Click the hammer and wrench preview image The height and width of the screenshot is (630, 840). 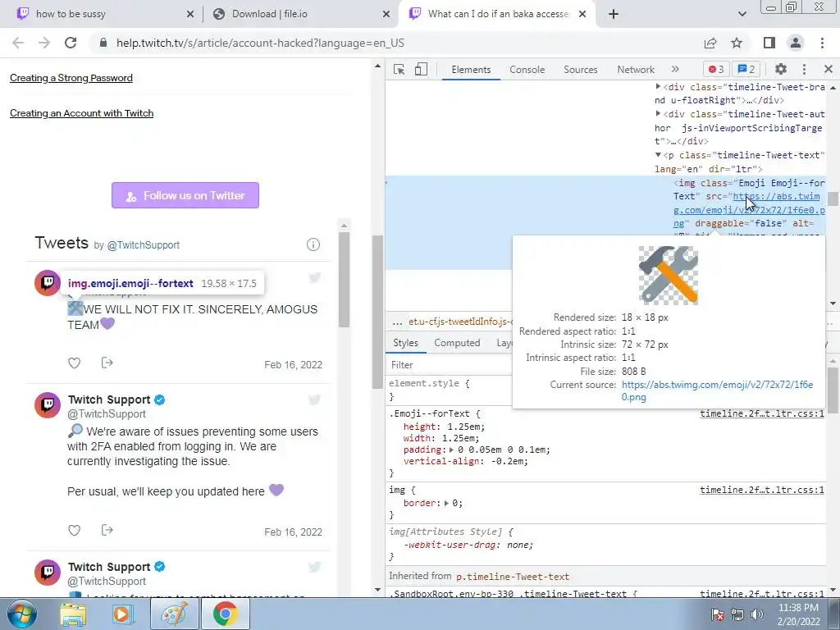pyautogui.click(x=668, y=276)
